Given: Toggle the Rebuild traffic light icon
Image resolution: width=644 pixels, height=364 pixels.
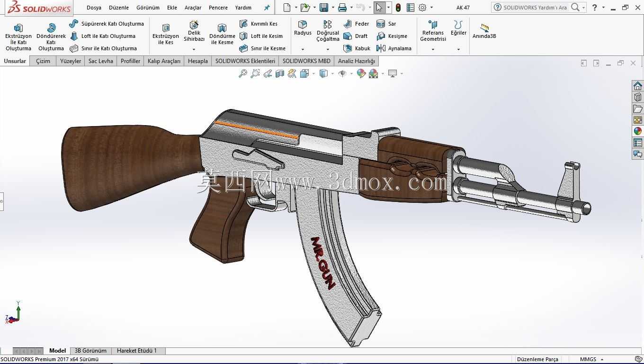Looking at the screenshot, I should pyautogui.click(x=398, y=8).
